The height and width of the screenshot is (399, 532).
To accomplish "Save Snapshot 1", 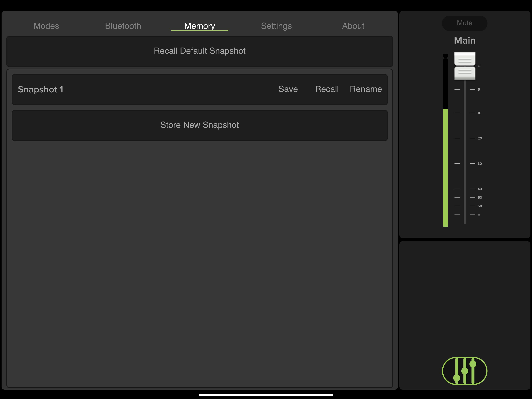I will [x=288, y=89].
